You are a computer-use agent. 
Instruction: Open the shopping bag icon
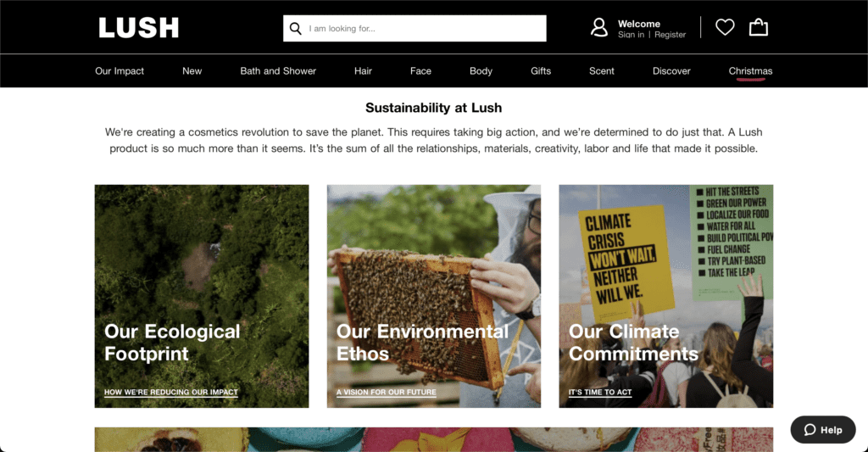click(x=759, y=27)
